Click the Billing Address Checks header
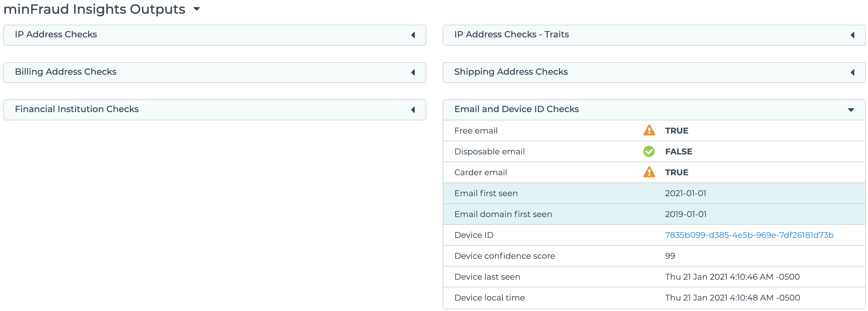Image resolution: width=868 pixels, height=311 pixels. 66,72
